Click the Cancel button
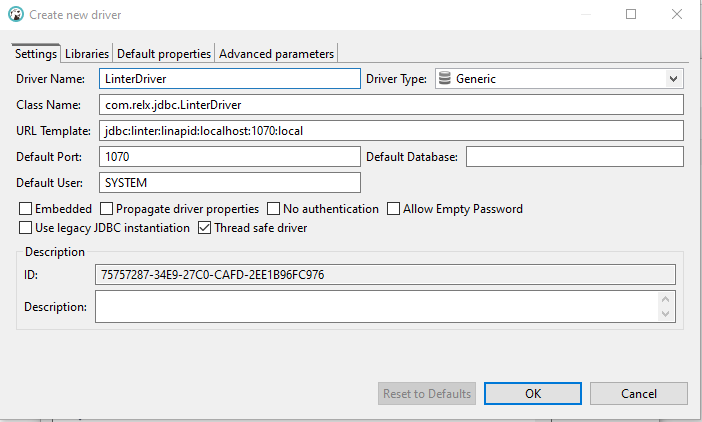Screen dimensions: 702x422 pos(638,393)
